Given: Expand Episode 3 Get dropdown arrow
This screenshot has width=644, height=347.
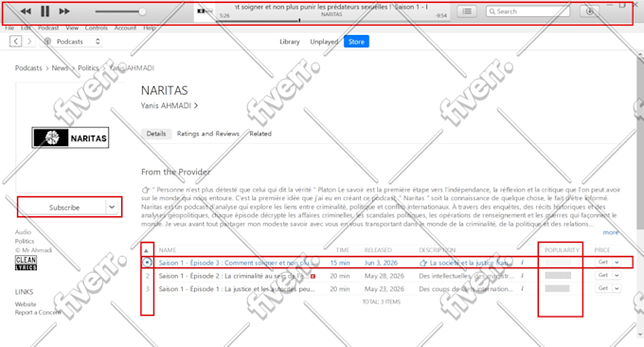Looking at the screenshot, I should click(x=617, y=263).
